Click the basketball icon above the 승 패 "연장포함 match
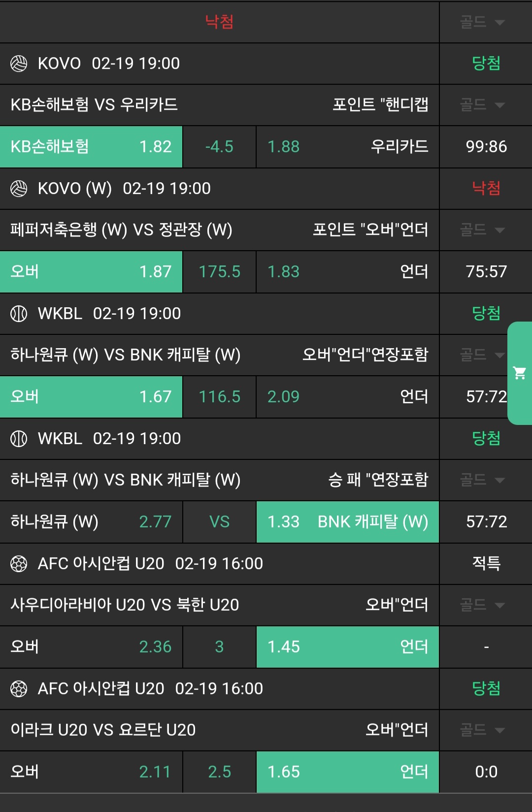Viewport: 532px width, 812px height. pos(19,439)
